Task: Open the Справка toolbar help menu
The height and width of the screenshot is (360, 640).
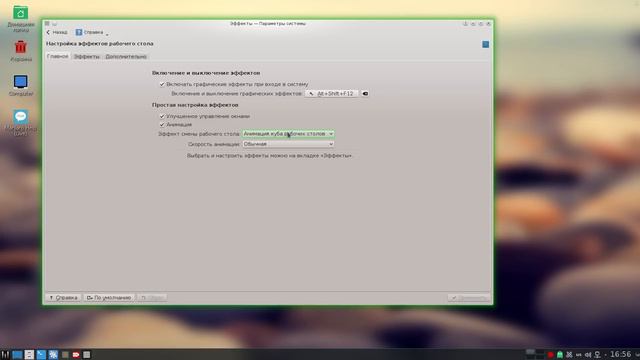Action: point(91,32)
